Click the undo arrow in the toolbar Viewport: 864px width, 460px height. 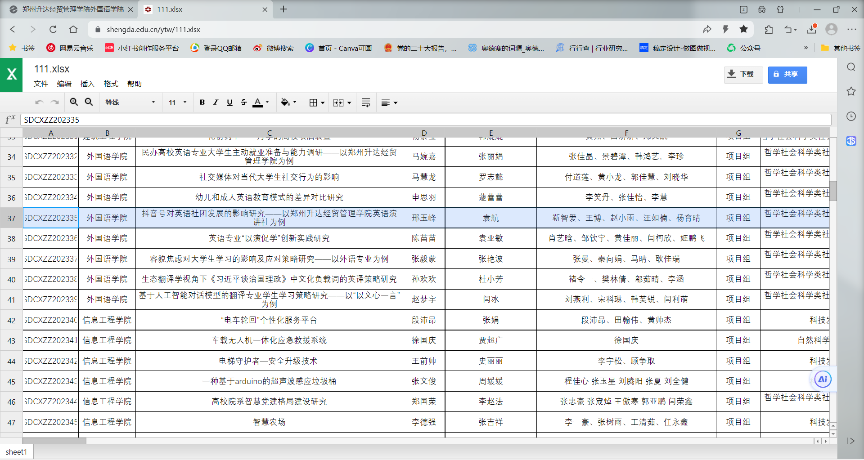(40, 102)
